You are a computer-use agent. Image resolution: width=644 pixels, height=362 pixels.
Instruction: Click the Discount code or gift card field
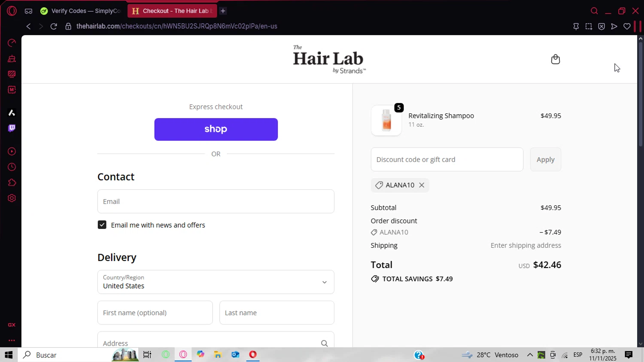click(x=447, y=159)
